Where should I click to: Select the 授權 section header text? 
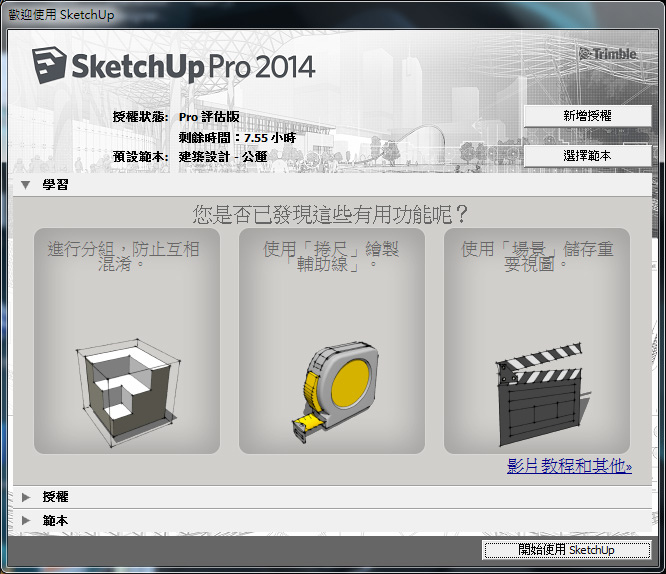point(55,497)
